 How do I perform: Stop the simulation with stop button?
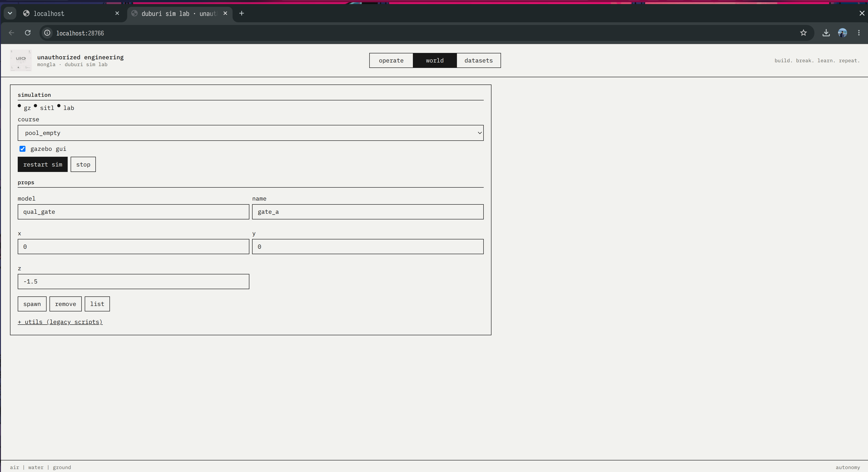[x=83, y=164]
